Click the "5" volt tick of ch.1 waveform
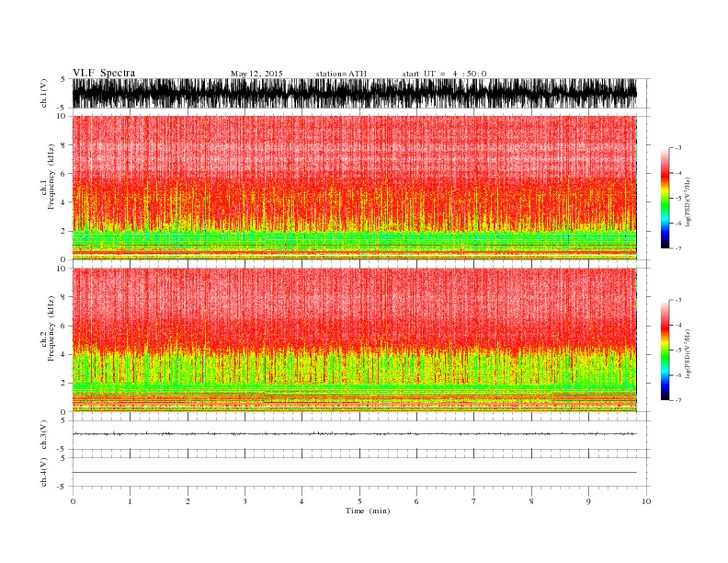 [63, 79]
